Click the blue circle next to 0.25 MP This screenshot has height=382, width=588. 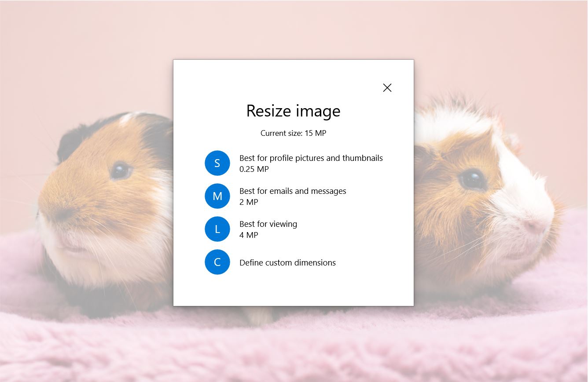pos(217,163)
